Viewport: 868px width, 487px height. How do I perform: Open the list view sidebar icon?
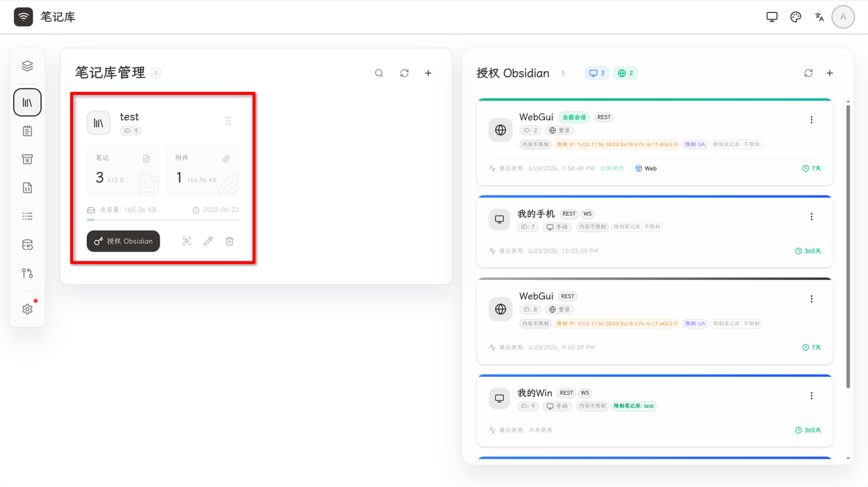point(27,216)
